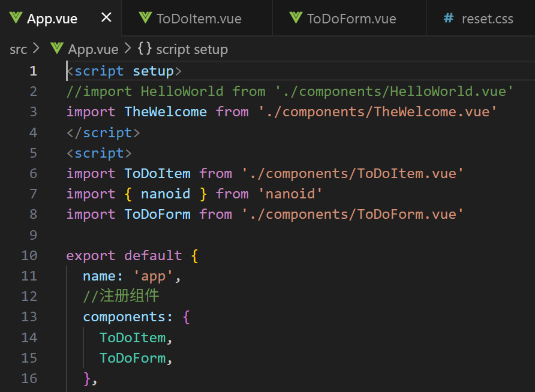Click the 'nanoid' import path string
The width and height of the screenshot is (535, 392).
coord(291,194)
